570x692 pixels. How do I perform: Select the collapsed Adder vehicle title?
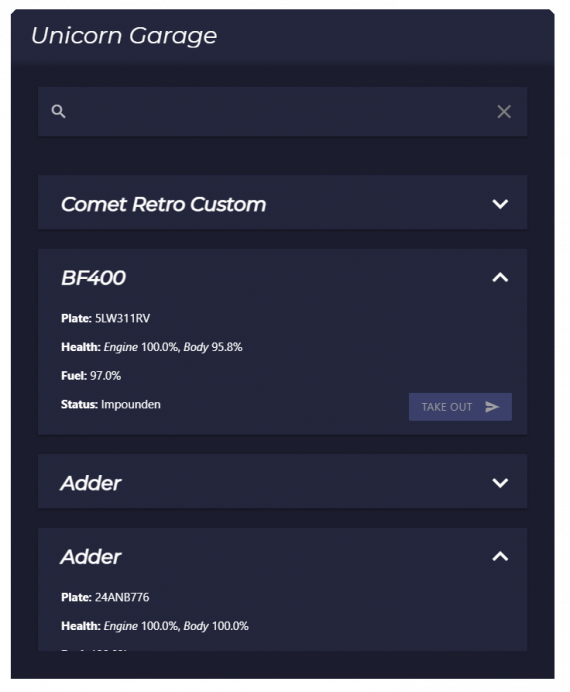(x=90, y=483)
